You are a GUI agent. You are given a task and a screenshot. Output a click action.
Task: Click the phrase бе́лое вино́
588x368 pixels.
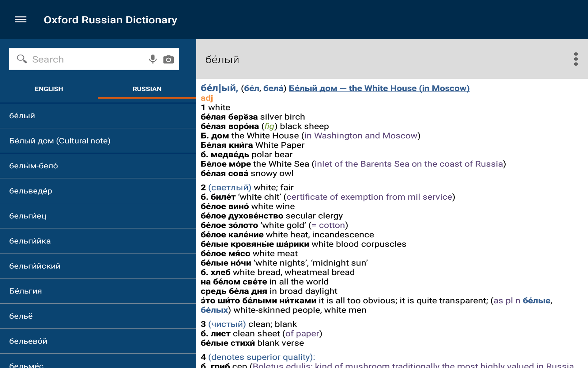point(225,206)
